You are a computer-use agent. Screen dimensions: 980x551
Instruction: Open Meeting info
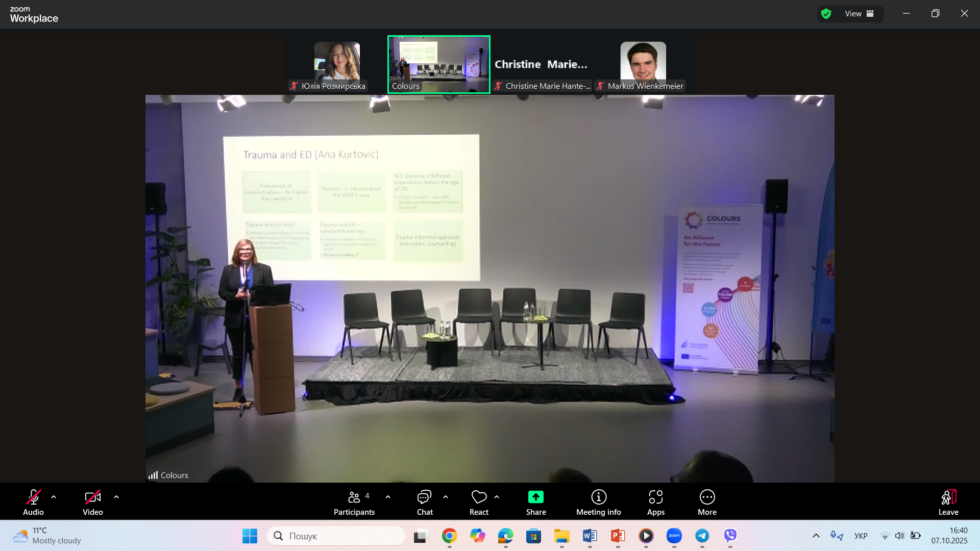point(598,503)
